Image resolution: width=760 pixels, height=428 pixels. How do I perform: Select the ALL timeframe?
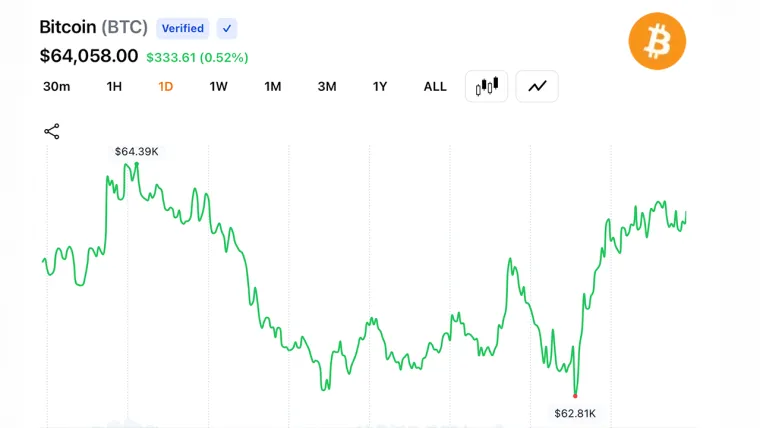(x=435, y=87)
